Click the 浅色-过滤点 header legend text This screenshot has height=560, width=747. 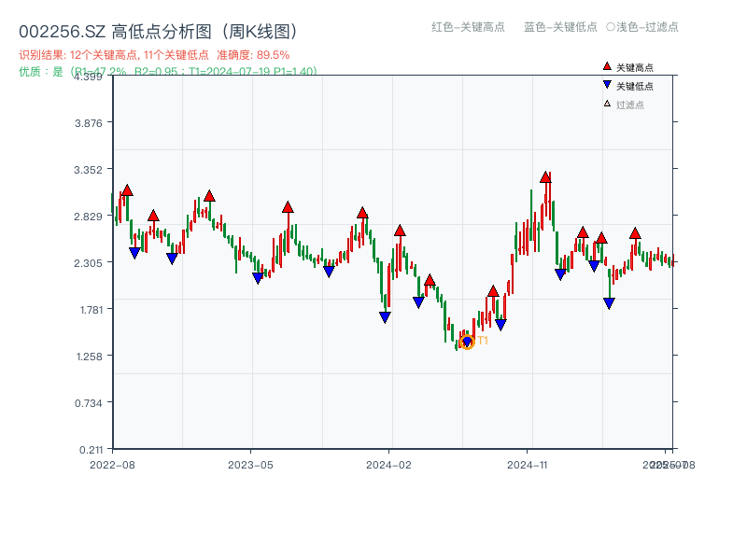tap(647, 27)
